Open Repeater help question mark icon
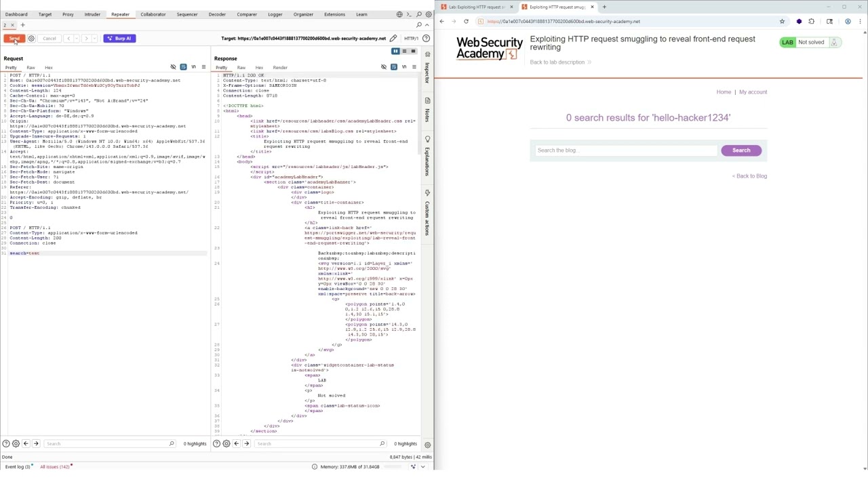Screen dimensions: 868x488 (x=426, y=39)
